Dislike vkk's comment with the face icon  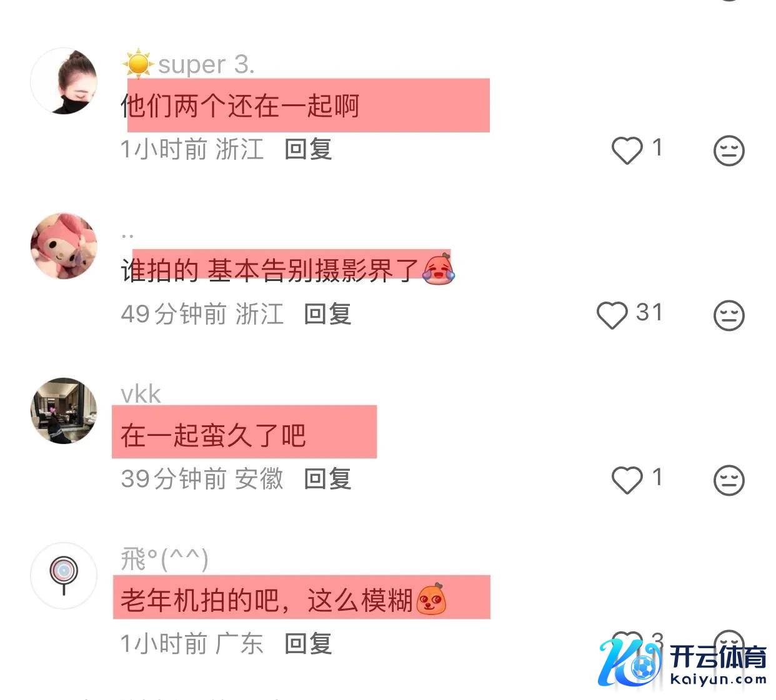pos(729,480)
